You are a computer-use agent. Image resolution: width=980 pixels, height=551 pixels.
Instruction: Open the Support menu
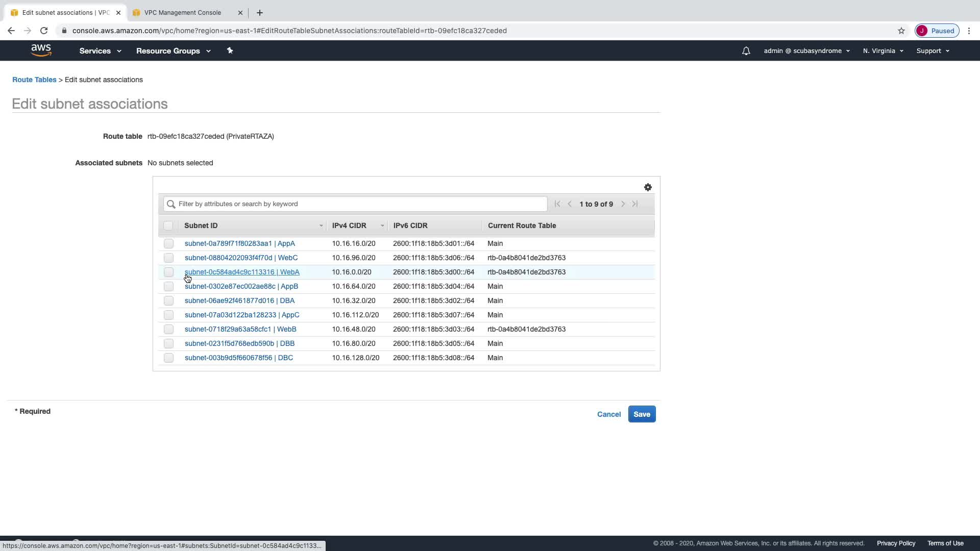[933, 51]
